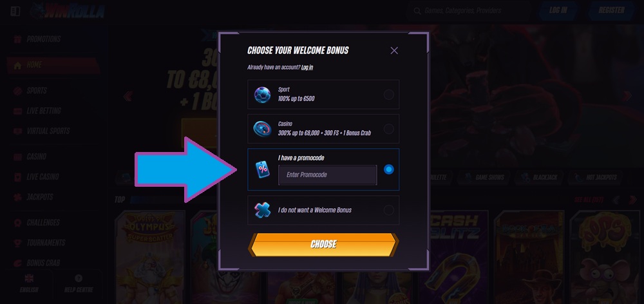Viewport: 644px width, 304px height.
Task: Click the orange Choose button
Action: tap(323, 245)
